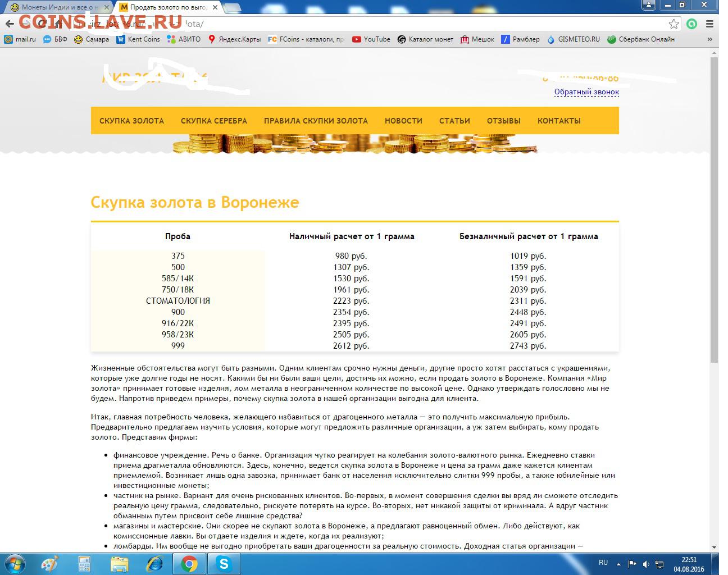Screen dimensions: 728x575
Task: Open the Скупка золота menu item
Action: tap(131, 121)
